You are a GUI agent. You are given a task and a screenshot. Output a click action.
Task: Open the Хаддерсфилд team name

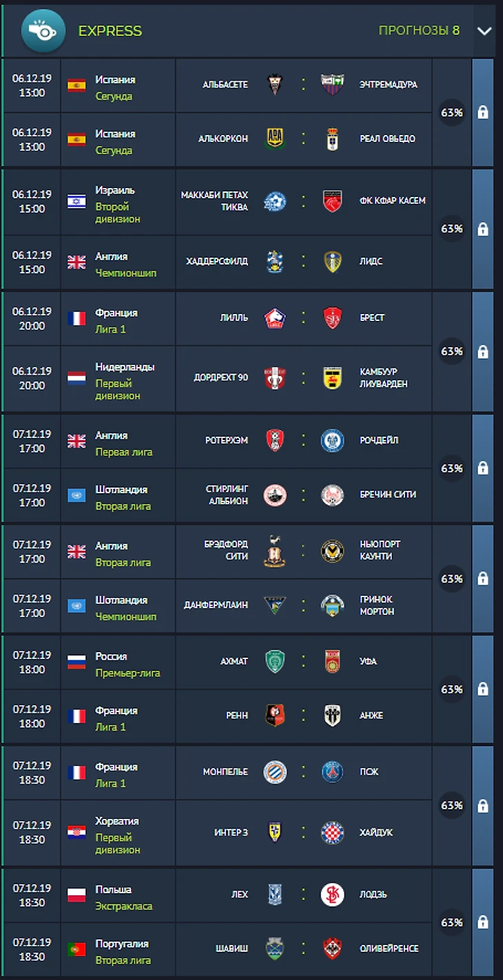217,262
